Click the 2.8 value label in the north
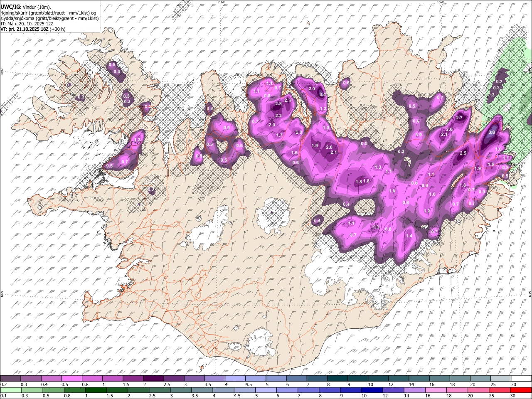Image resolution: width=532 pixels, height=399 pixels. click(x=278, y=103)
